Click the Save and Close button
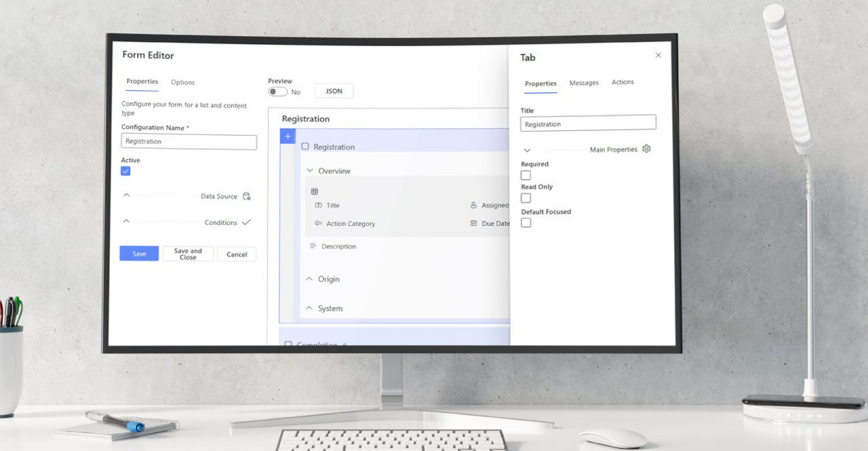 coord(188,254)
